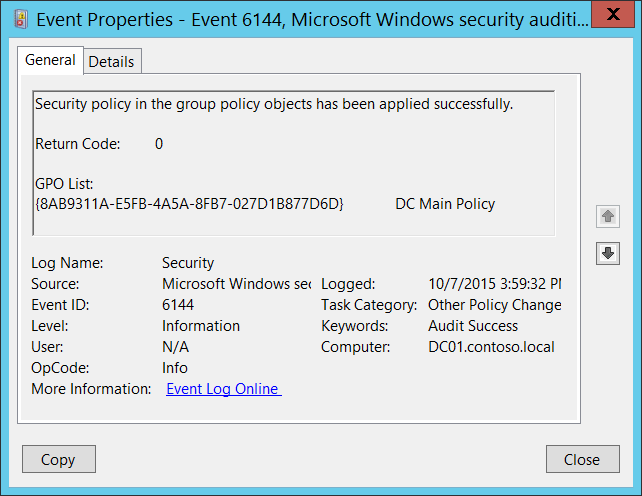Select the Event ID value 6144
Screen dimensions: 642x496
pyautogui.click(x=178, y=305)
